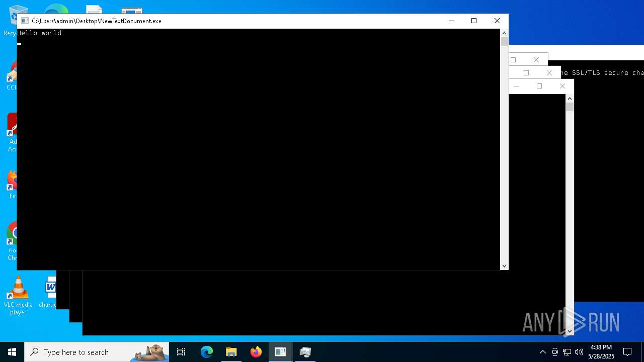Click the 'Type here to search' box
This screenshot has height=362, width=644.
click(97, 352)
